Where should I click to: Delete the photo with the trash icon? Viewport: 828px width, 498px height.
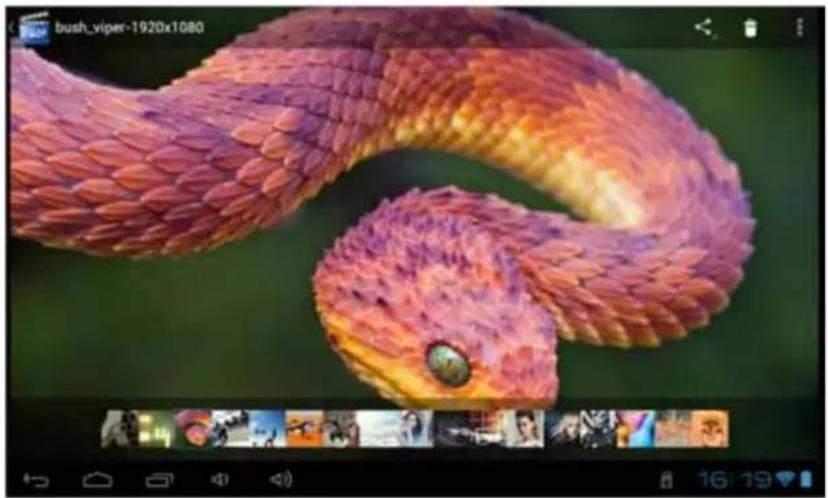(x=750, y=28)
